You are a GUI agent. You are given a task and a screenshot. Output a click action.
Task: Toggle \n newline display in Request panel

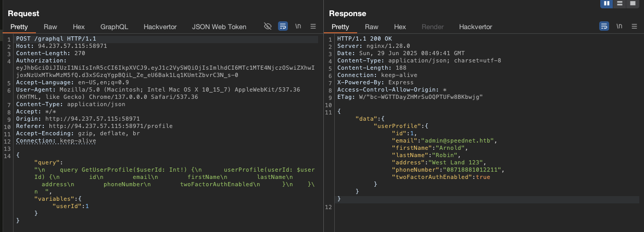point(298,26)
